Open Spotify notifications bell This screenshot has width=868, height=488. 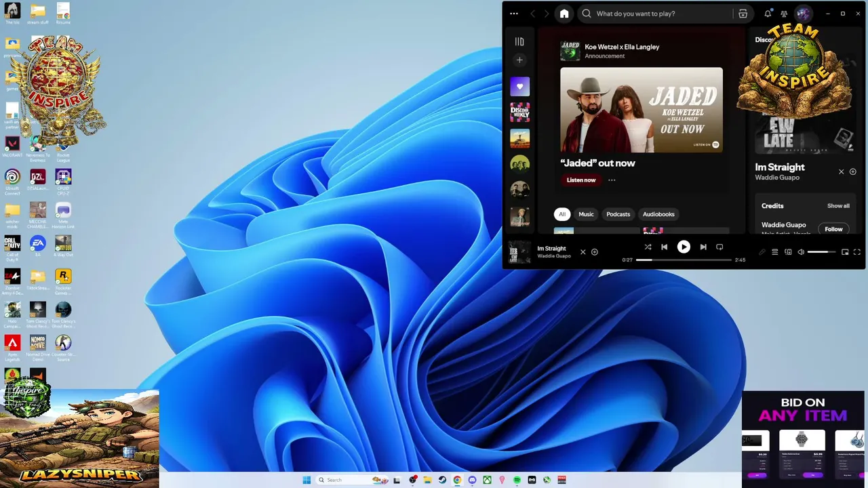[768, 14]
